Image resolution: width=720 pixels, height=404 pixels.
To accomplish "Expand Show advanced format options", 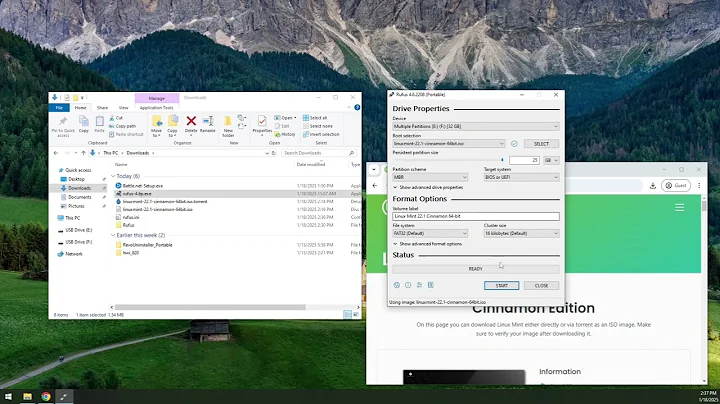I will [428, 244].
